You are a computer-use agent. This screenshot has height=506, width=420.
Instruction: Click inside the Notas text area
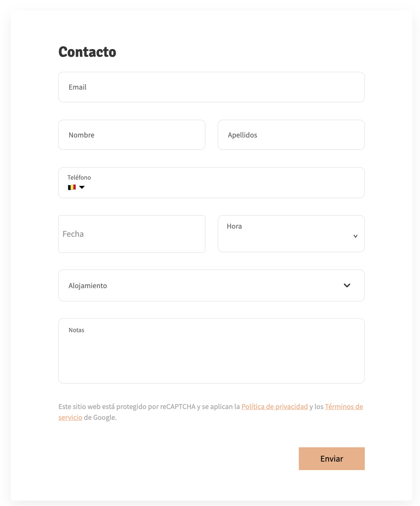pyautogui.click(x=211, y=351)
